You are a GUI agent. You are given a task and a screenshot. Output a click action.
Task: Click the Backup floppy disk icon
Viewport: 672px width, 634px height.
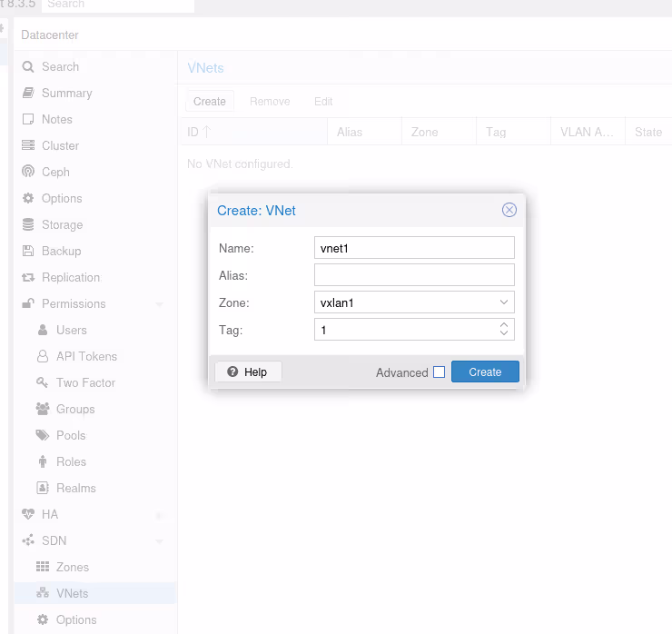click(28, 251)
